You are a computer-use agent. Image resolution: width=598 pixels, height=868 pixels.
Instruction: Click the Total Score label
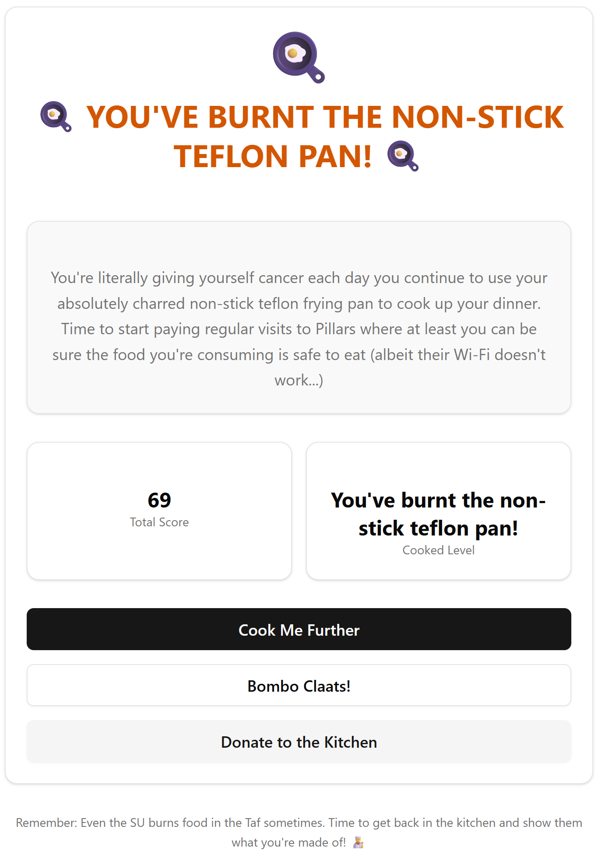pos(159,522)
